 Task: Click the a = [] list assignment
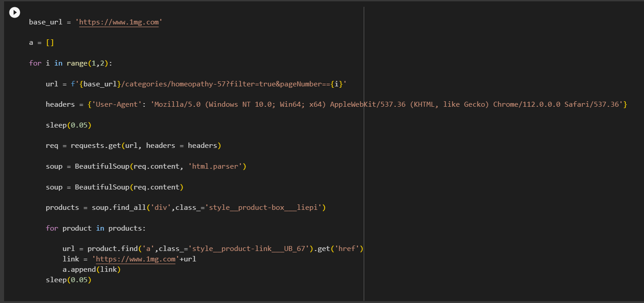(41, 42)
